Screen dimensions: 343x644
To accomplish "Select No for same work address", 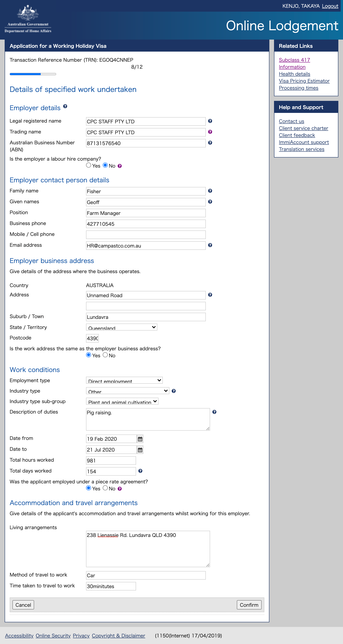I will tap(105, 355).
